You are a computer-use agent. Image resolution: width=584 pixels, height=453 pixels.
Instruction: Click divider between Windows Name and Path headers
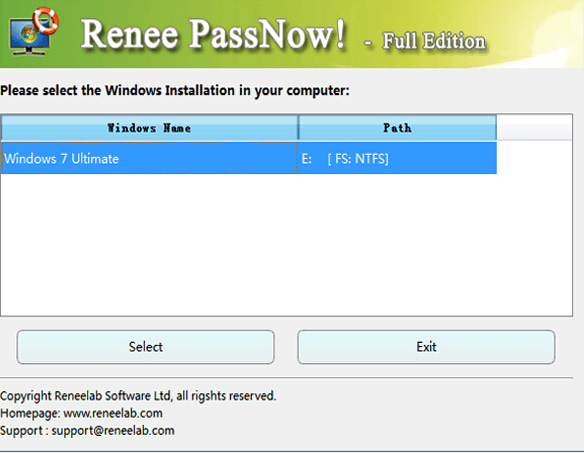[298, 128]
